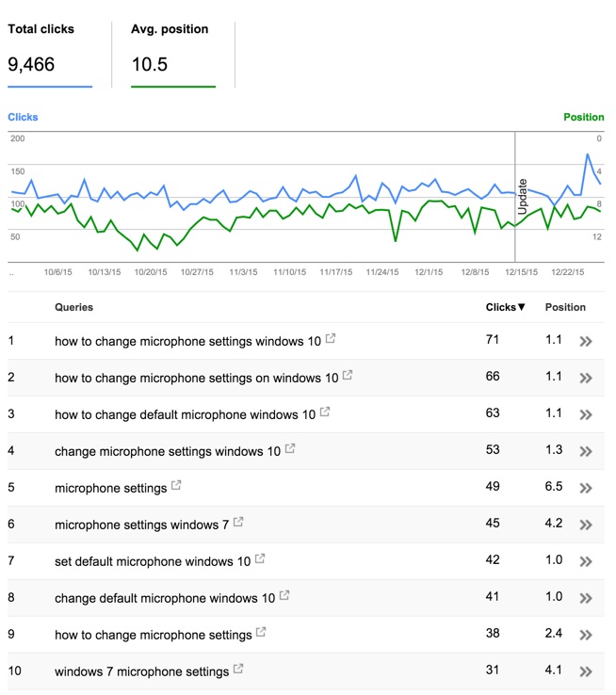Open external link icon beside 'microphone settings windows 7'
The width and height of the screenshot is (616, 695).
click(238, 523)
